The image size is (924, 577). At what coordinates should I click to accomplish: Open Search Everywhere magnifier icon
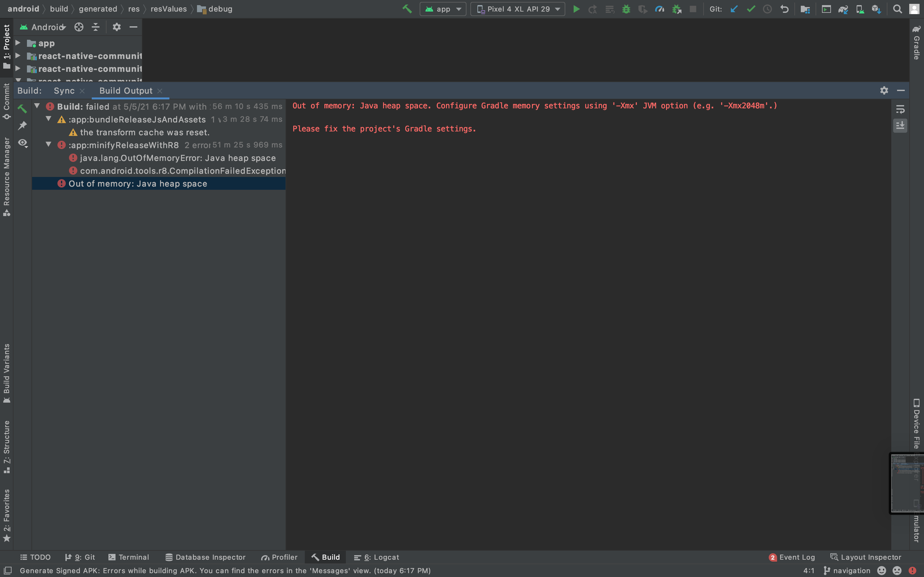point(897,9)
